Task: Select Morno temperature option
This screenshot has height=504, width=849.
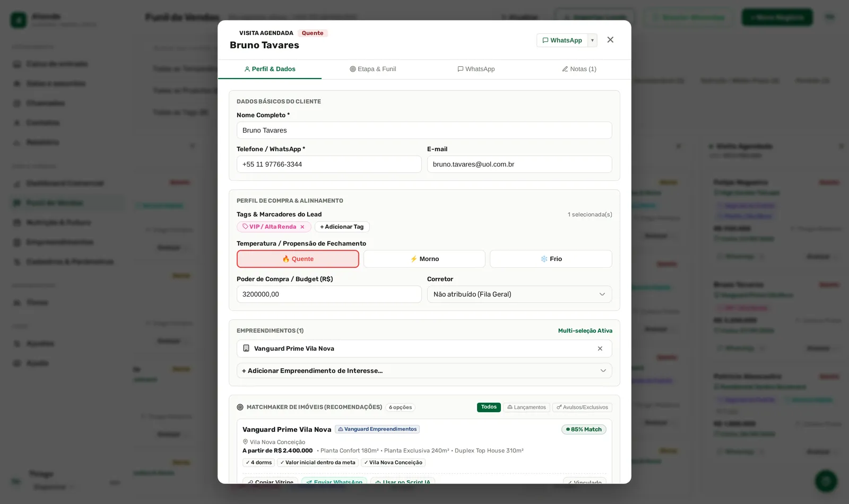Action: pos(424,259)
